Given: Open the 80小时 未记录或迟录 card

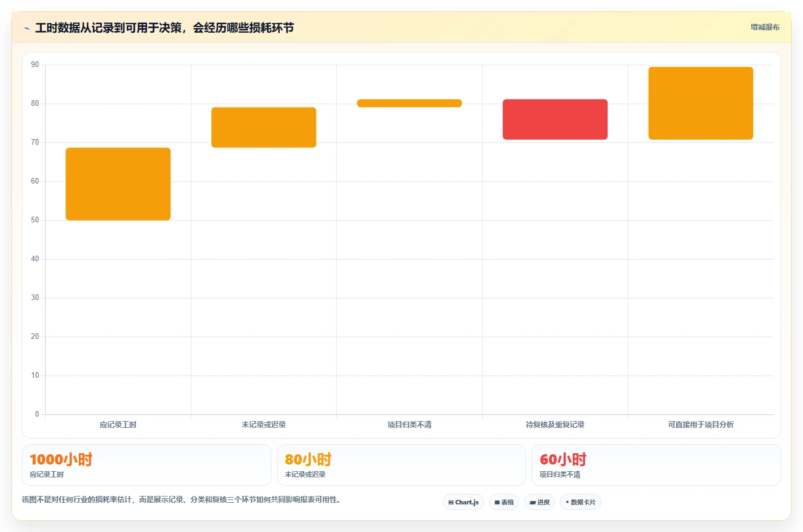Looking at the screenshot, I should (401, 465).
